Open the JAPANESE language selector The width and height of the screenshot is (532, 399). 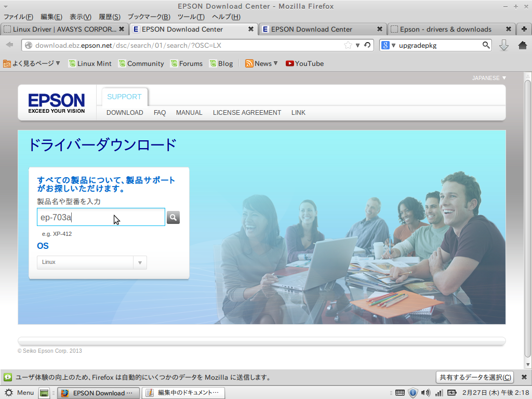[489, 78]
